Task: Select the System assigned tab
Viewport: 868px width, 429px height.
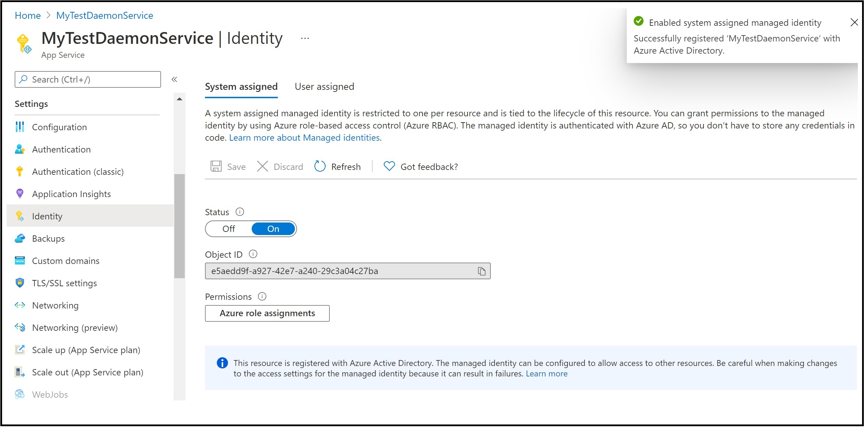Action: (241, 87)
